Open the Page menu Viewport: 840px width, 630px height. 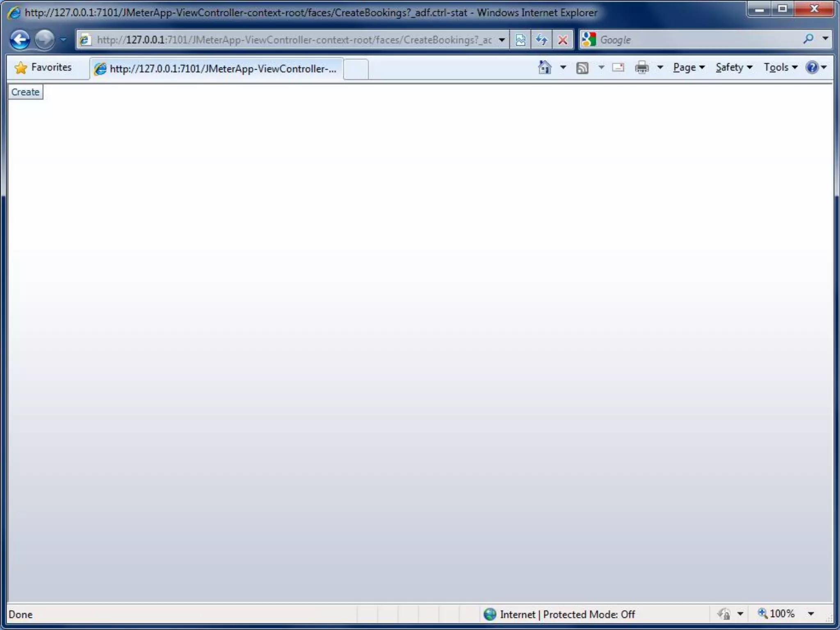688,67
